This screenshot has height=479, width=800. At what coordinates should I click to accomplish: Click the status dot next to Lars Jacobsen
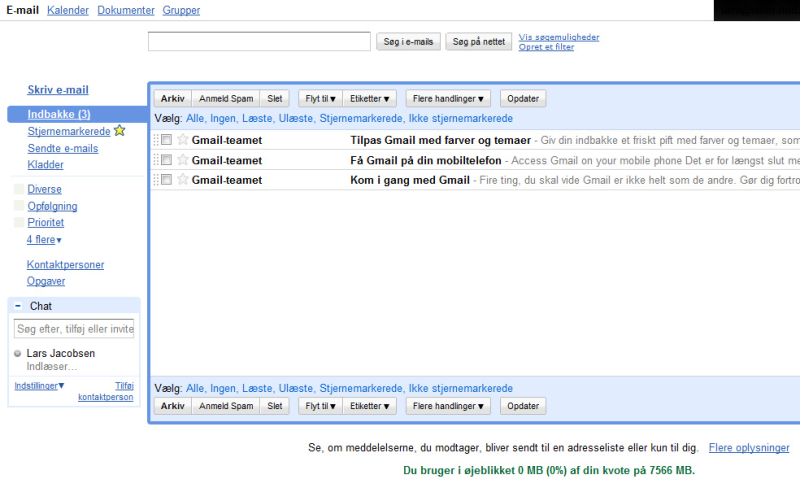point(18,354)
